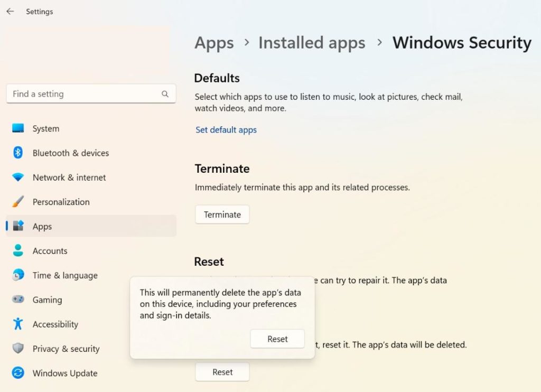The image size is (541, 392).
Task: Focus the Find a setting search box
Action: pyautogui.click(x=85, y=94)
